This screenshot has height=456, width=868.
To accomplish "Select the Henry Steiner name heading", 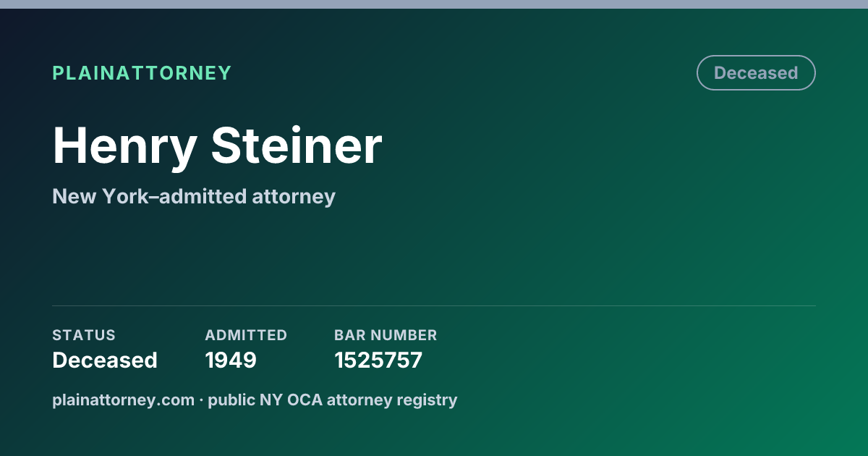I will click(x=217, y=146).
